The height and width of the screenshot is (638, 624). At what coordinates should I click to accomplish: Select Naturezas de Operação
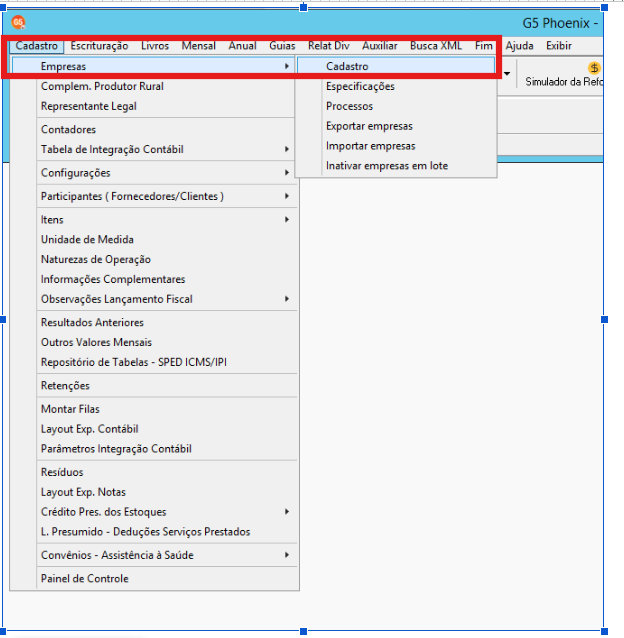click(x=153, y=260)
